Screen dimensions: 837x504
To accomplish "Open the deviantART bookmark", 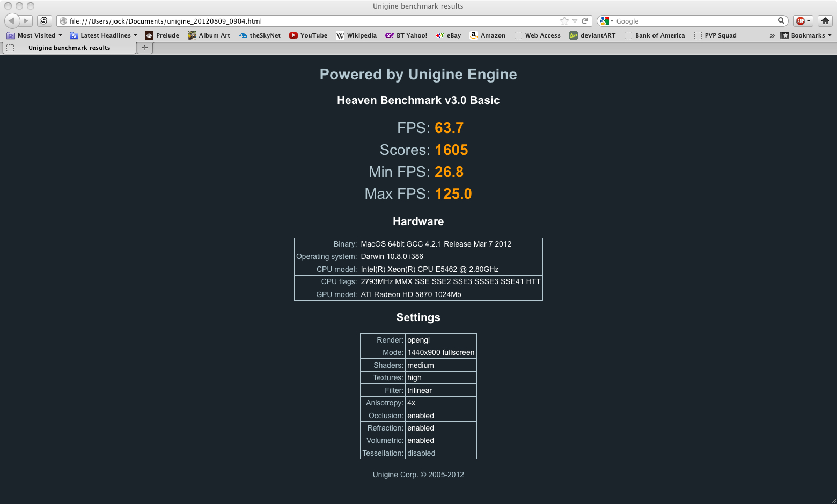I will (592, 35).
